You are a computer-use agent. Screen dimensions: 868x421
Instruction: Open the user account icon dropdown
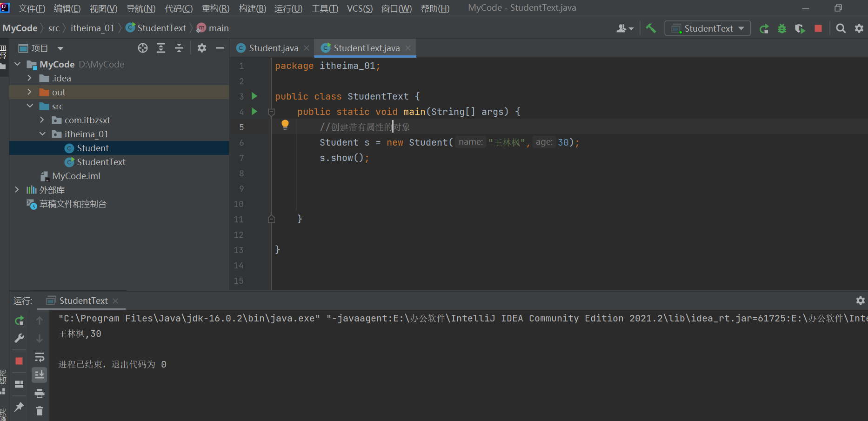[x=625, y=29]
